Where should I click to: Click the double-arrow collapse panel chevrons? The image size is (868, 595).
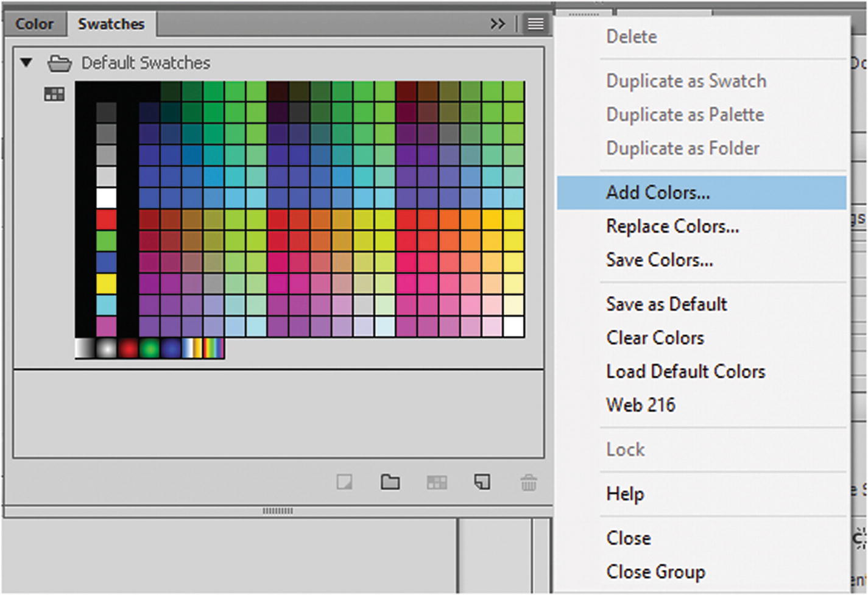pos(498,24)
